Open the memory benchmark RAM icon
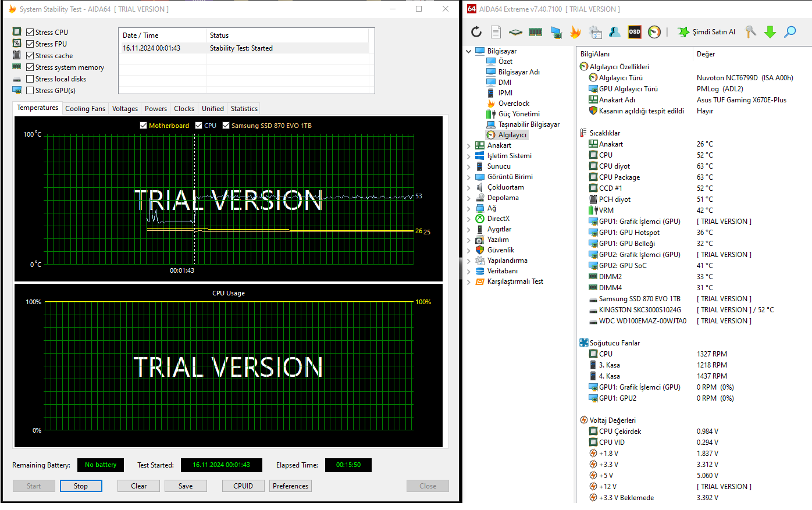Image resolution: width=812 pixels, height=510 pixels. tap(536, 32)
